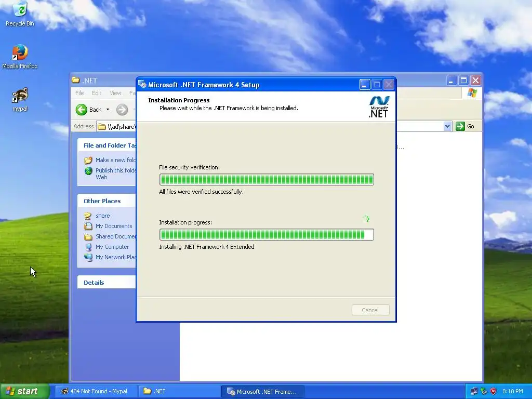This screenshot has height=399, width=532.
Task: Open the Back button history dropdown arrow
Action: tap(108, 110)
